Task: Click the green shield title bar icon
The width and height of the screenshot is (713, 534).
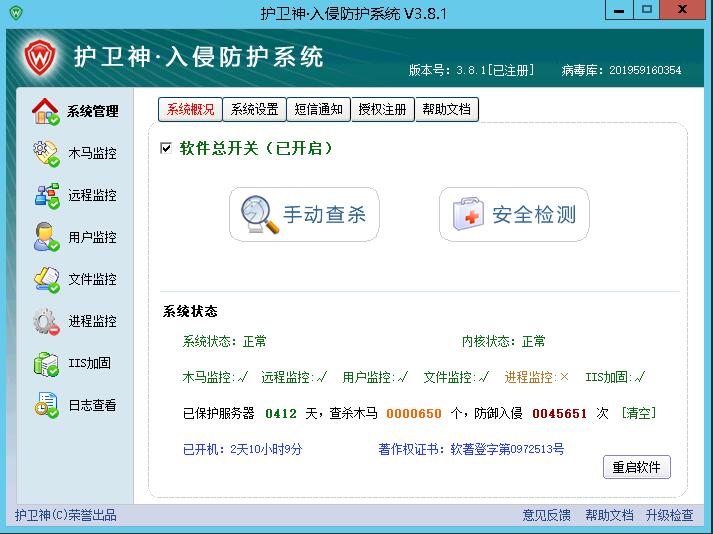Action: [16, 12]
